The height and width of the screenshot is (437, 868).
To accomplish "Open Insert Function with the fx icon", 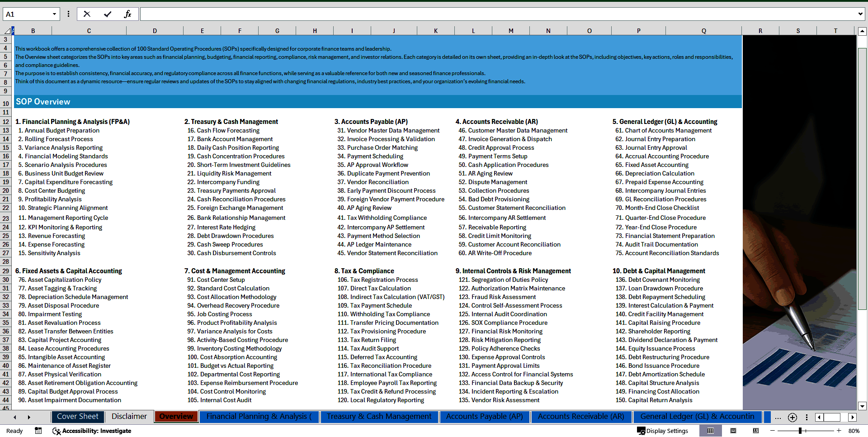I will coord(128,14).
